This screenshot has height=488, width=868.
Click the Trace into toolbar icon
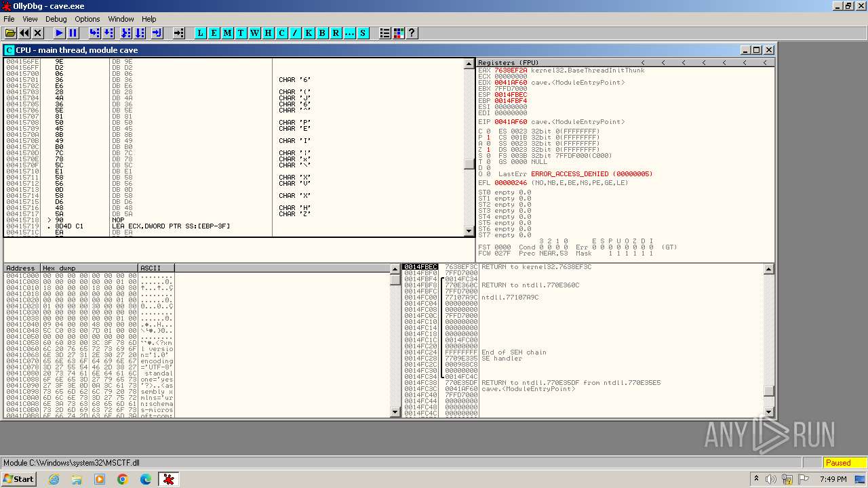pyautogui.click(x=126, y=33)
